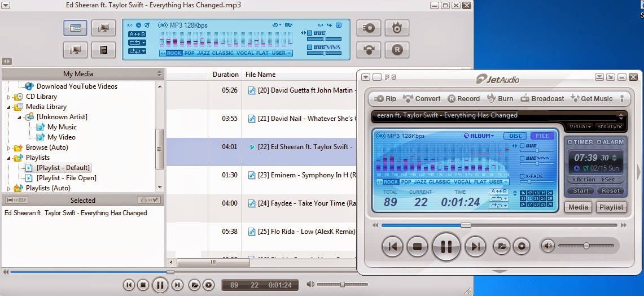The image size is (644, 296).
Task: Click the Burn flame icon in Media Center toolbar
Action: (397, 28)
